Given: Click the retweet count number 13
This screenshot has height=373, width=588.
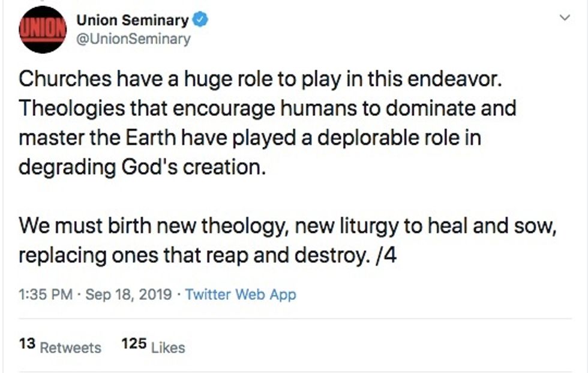Looking at the screenshot, I should (x=26, y=345).
